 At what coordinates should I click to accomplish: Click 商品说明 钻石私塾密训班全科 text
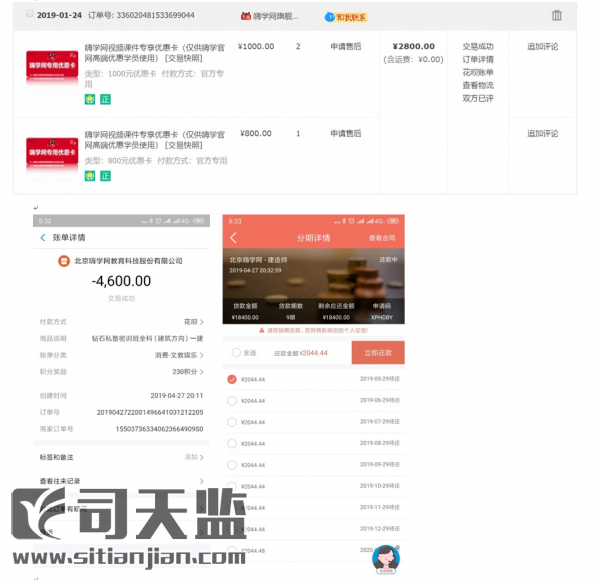pos(147,339)
